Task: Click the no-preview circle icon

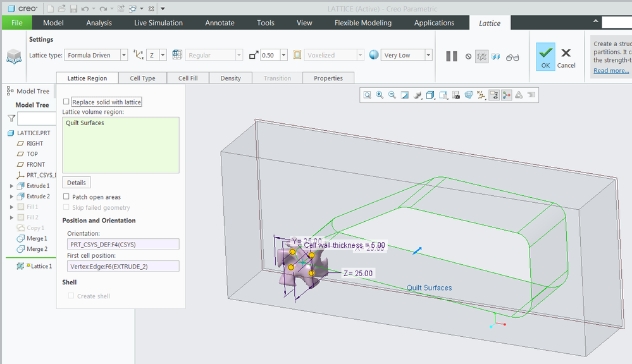Action: (x=468, y=57)
